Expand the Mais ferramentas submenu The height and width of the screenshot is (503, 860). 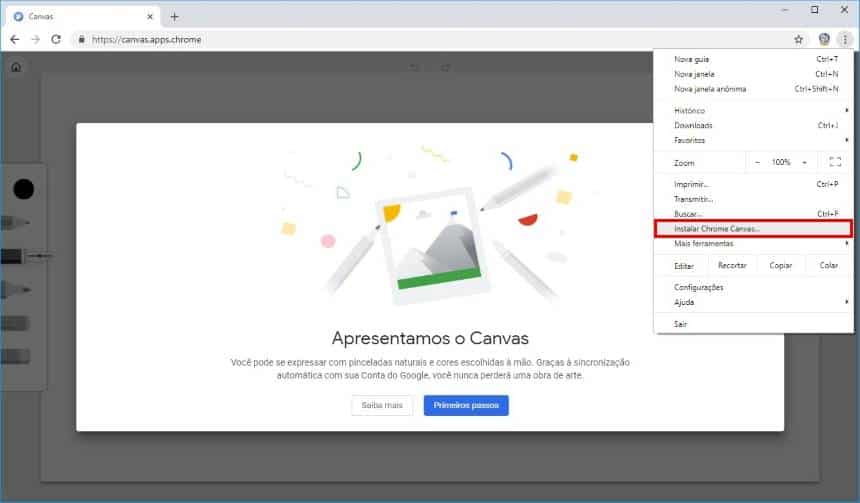(x=754, y=244)
